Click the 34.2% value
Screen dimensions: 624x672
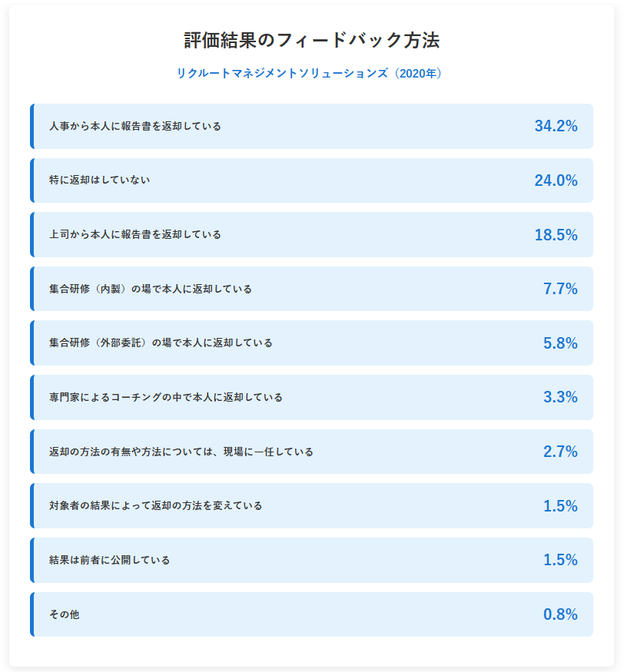tap(556, 126)
